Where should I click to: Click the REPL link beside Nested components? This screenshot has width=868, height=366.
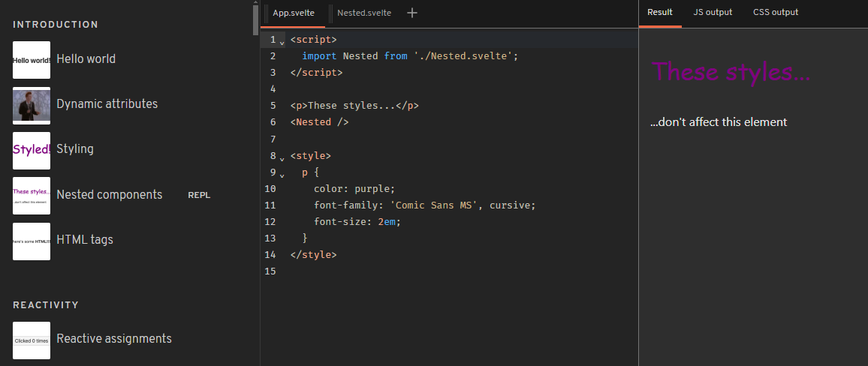click(x=199, y=195)
